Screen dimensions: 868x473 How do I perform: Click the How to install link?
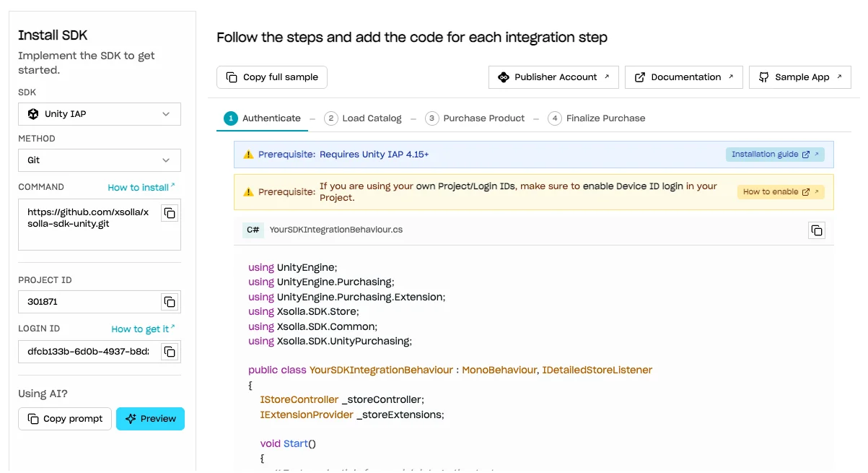pyautogui.click(x=141, y=187)
